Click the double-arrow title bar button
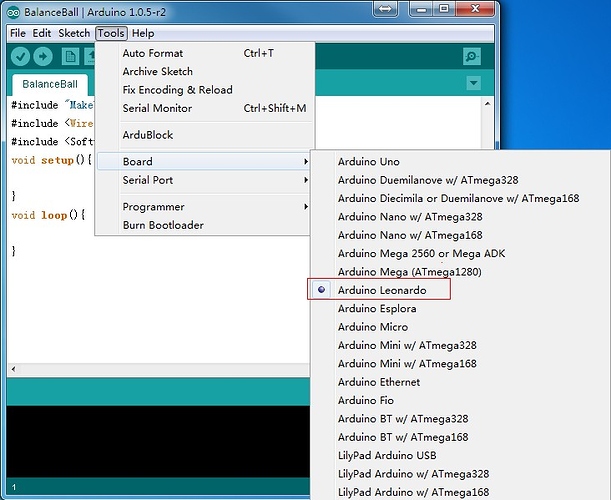611x500 pixels. point(385,9)
